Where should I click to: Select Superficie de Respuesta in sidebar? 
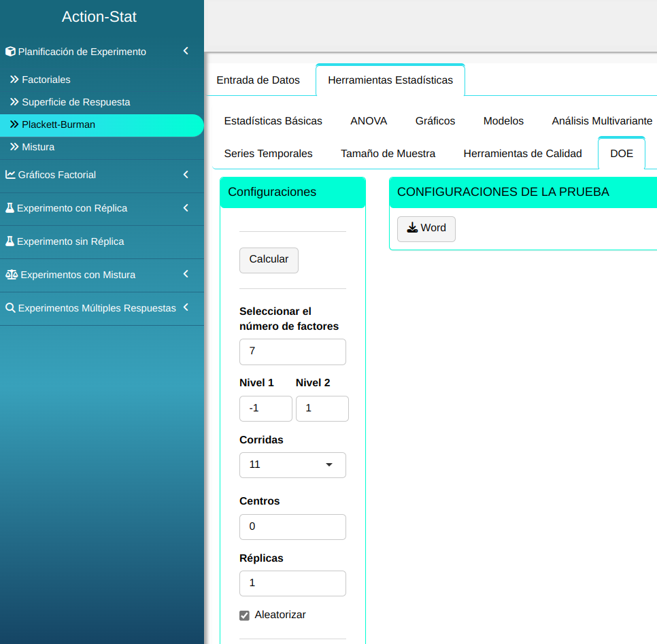coord(75,102)
